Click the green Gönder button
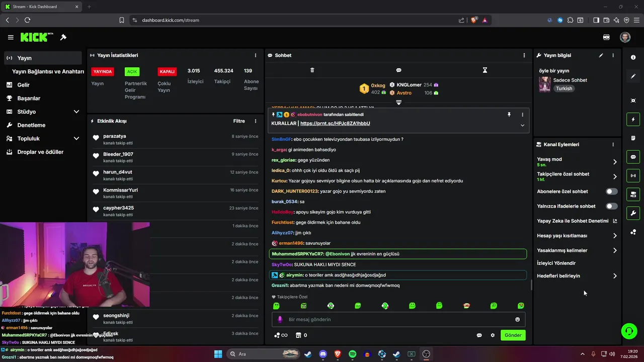This screenshot has width=644, height=362. point(513,335)
